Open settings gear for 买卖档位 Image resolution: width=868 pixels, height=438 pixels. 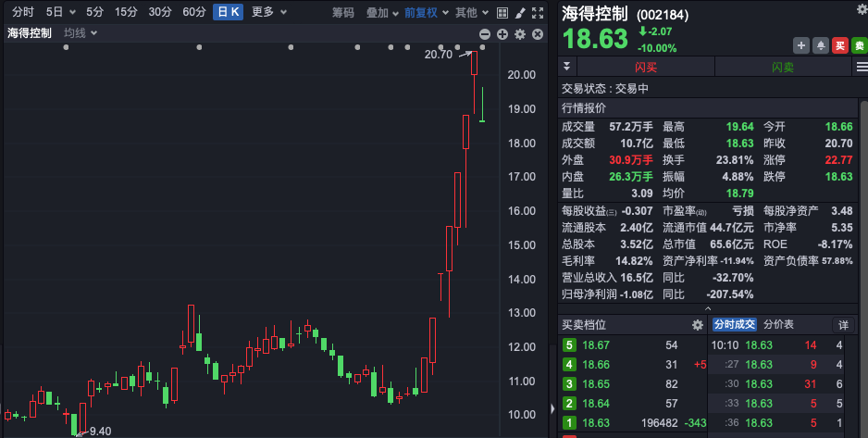(698, 325)
